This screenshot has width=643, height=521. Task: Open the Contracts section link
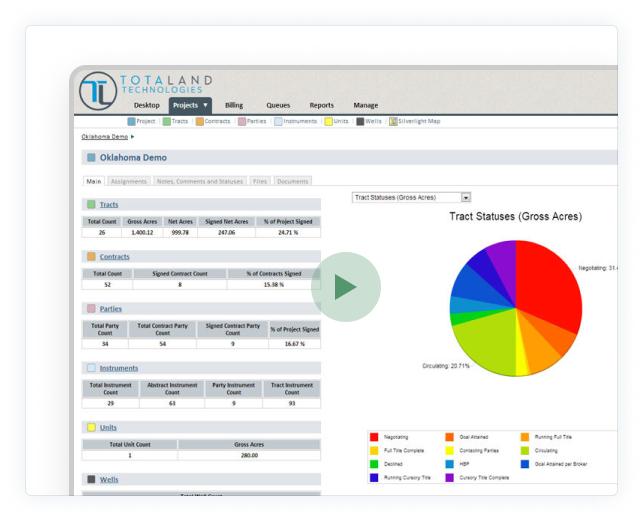[114, 256]
